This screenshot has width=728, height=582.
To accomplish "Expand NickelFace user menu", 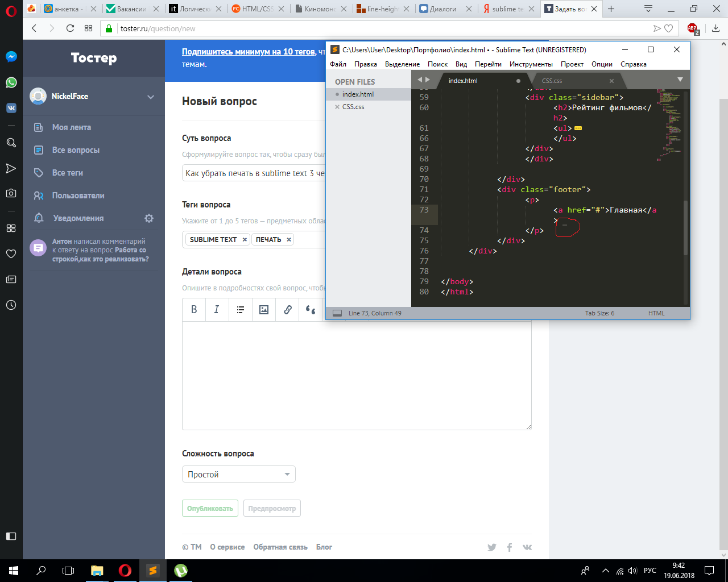I will (x=151, y=97).
